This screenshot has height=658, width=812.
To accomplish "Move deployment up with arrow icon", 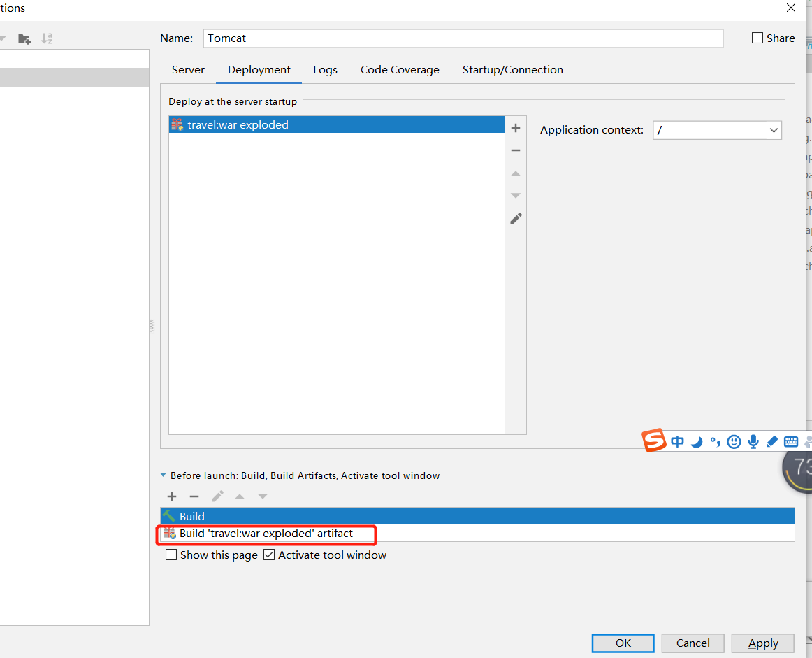I will (x=515, y=173).
